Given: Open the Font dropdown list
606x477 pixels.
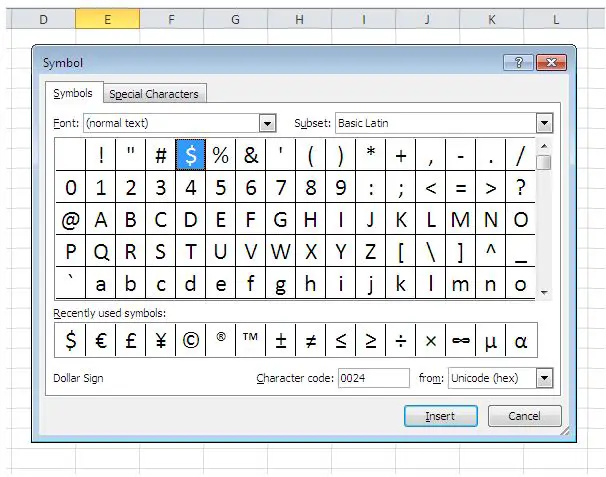Looking at the screenshot, I should click(x=267, y=123).
